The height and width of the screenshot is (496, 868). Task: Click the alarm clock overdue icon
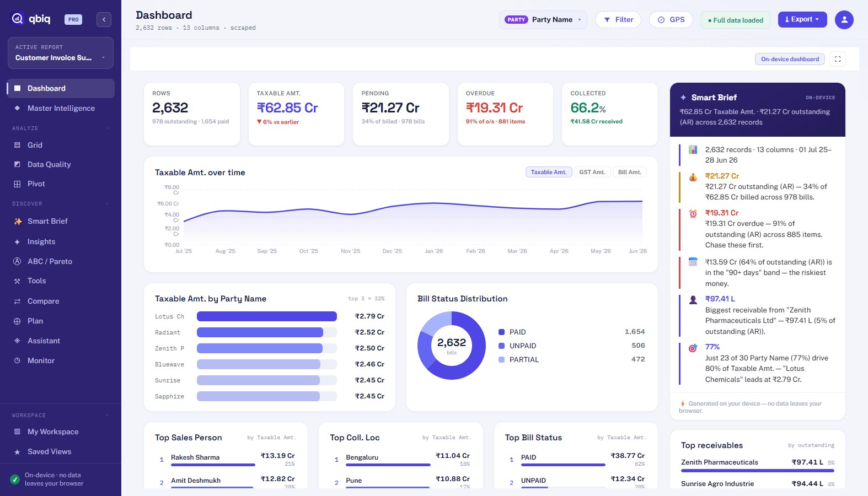click(693, 213)
